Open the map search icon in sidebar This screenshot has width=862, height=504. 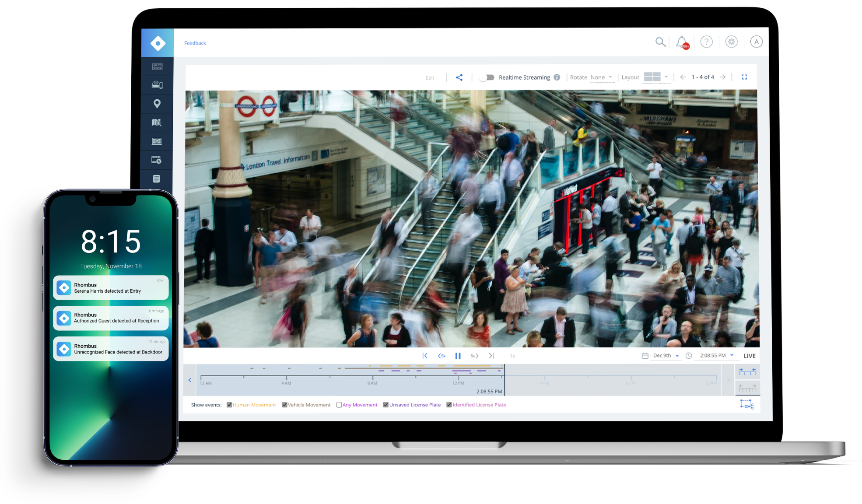coord(158,122)
